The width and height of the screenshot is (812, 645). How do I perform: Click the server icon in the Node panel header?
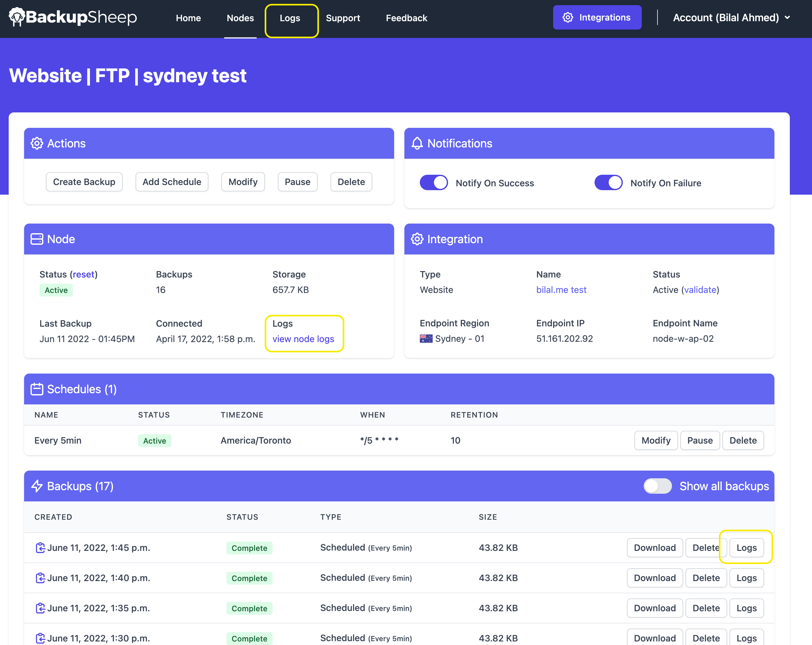tap(37, 239)
